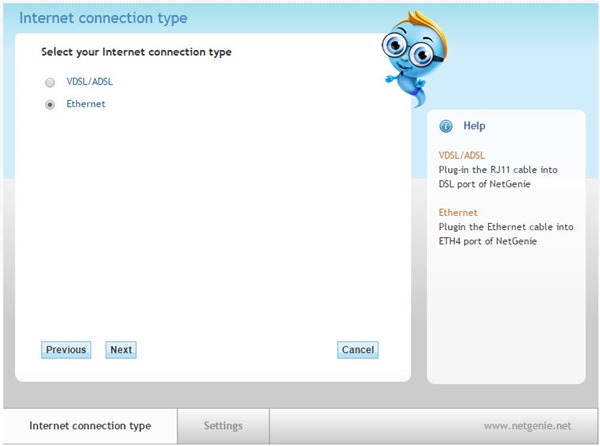Image resolution: width=600 pixels, height=446 pixels.
Task: Click the NetGenie genie mascot
Action: click(x=415, y=58)
